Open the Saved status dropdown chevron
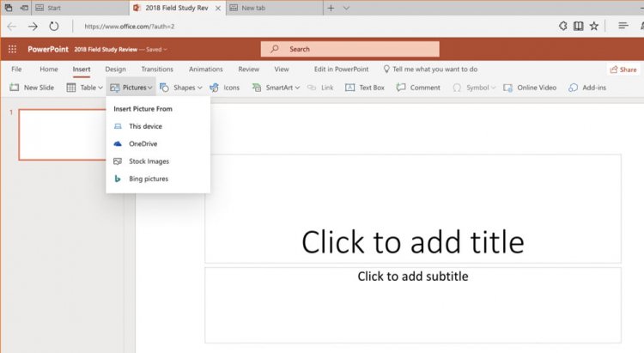 click(165, 49)
